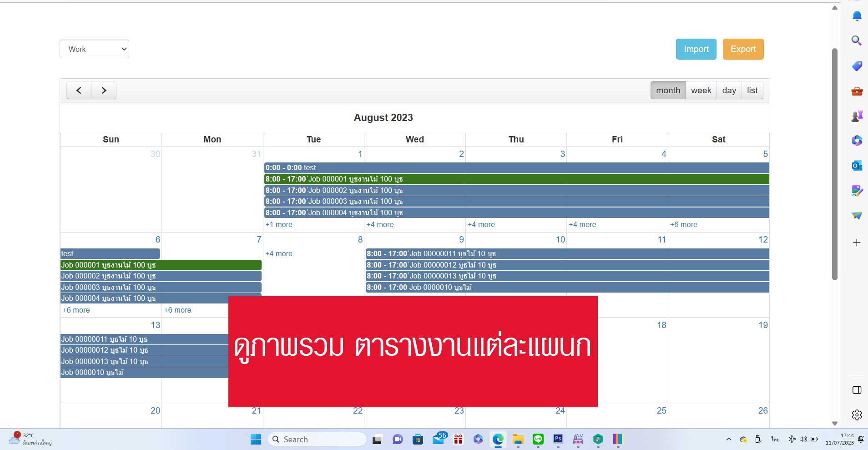The width and height of the screenshot is (868, 450).
Task: Open the Outlook sidebar icon
Action: [857, 166]
